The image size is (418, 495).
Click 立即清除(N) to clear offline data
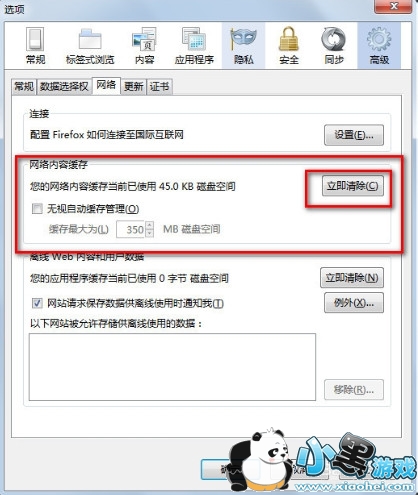pos(352,277)
